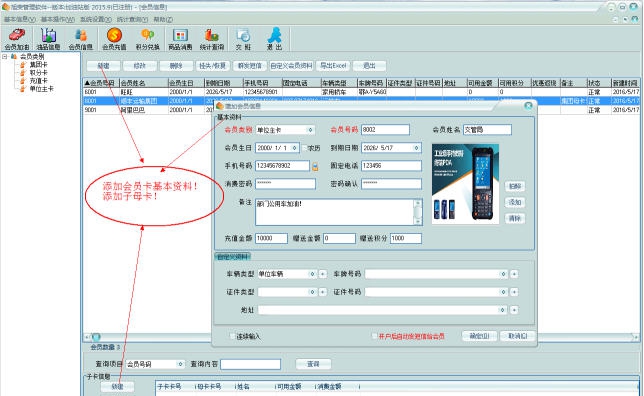Viewport: 644px width, 396px height.
Task: Open the 证件类型 dropdown
Action: coord(312,292)
